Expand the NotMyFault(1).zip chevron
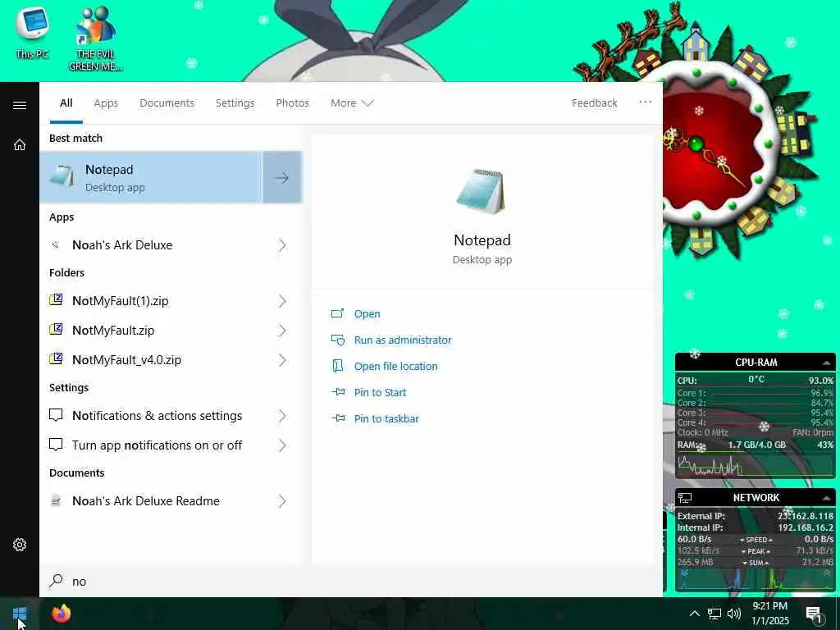840x630 pixels. [282, 301]
